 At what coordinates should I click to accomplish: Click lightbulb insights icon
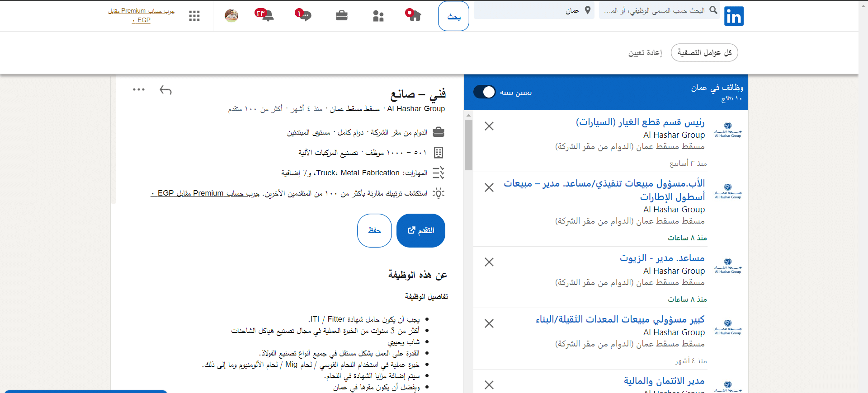[x=439, y=193]
